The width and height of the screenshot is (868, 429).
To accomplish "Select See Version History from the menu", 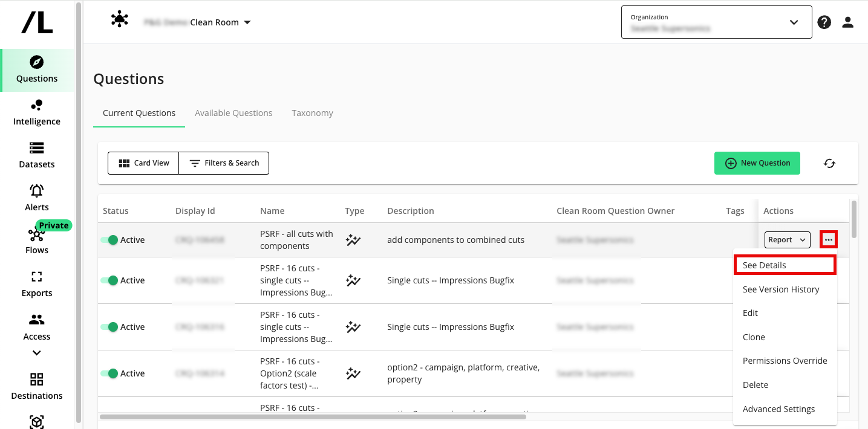I will (x=781, y=289).
